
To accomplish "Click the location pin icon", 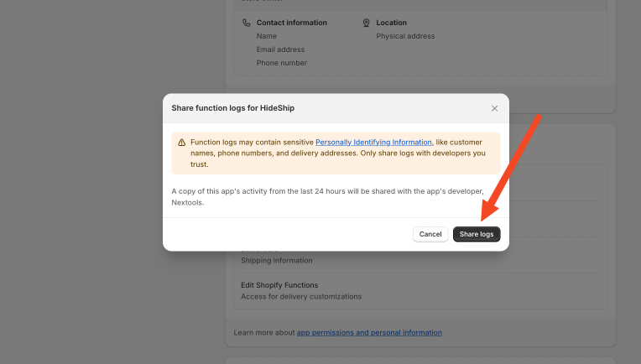I will pos(366,23).
